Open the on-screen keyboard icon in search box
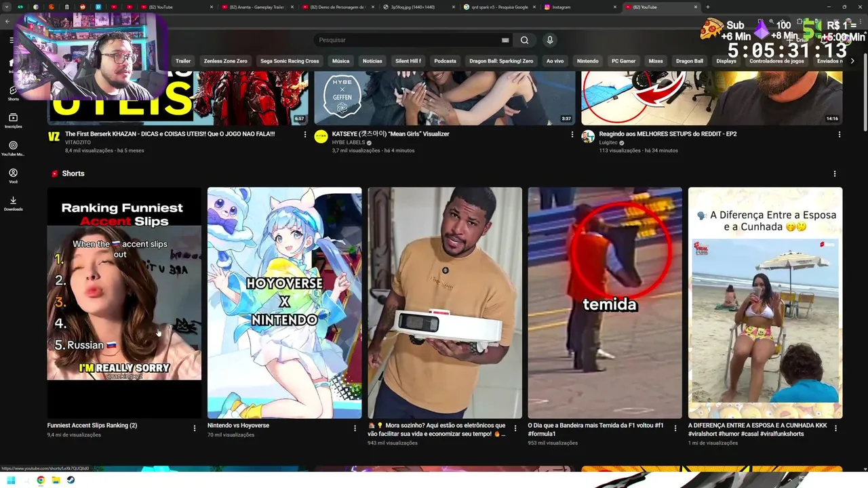Image resolution: width=868 pixels, height=488 pixels. point(505,40)
